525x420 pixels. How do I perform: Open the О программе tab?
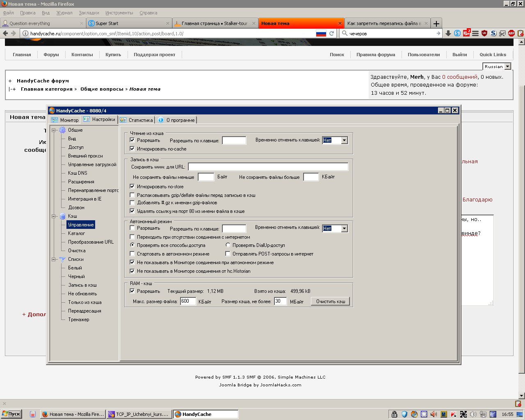coord(176,120)
